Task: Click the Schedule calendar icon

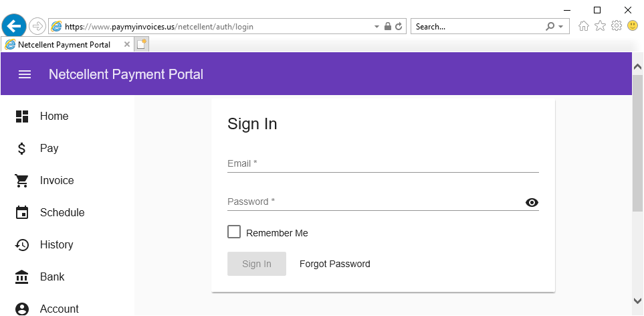Action: coord(22,213)
